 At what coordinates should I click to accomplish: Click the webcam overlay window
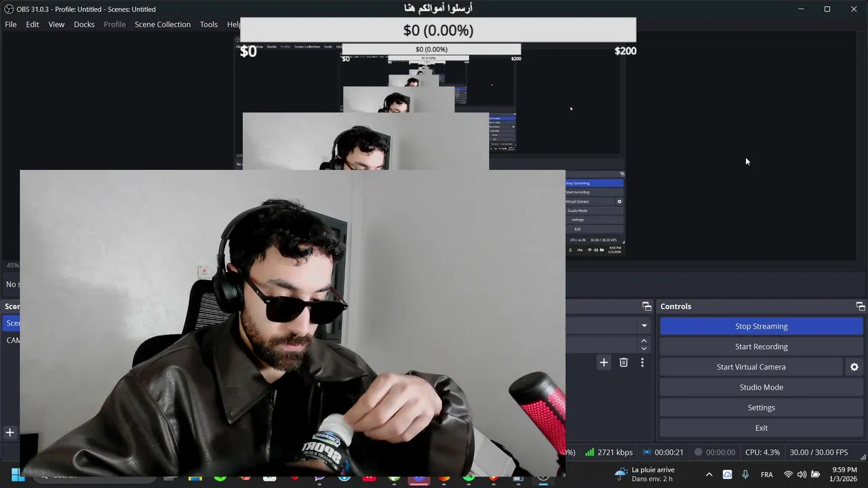pyautogui.click(x=292, y=323)
